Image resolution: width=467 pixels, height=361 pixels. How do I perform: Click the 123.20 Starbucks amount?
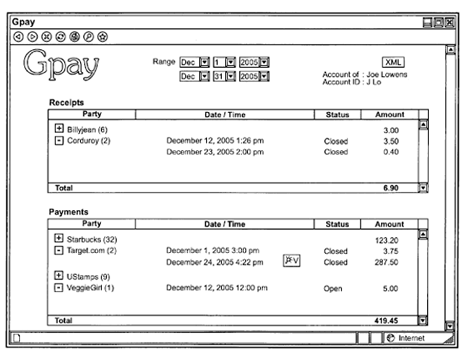[x=387, y=240]
